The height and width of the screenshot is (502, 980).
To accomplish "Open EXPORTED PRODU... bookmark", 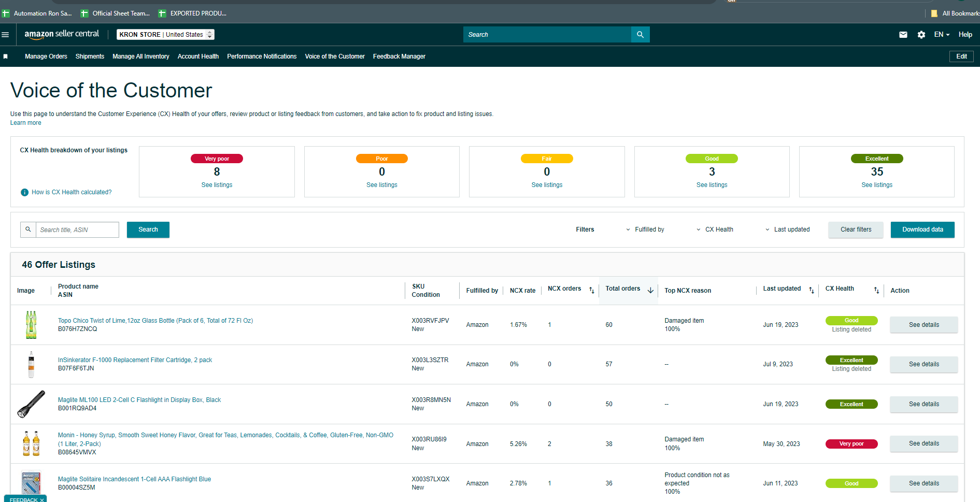I will (x=193, y=13).
